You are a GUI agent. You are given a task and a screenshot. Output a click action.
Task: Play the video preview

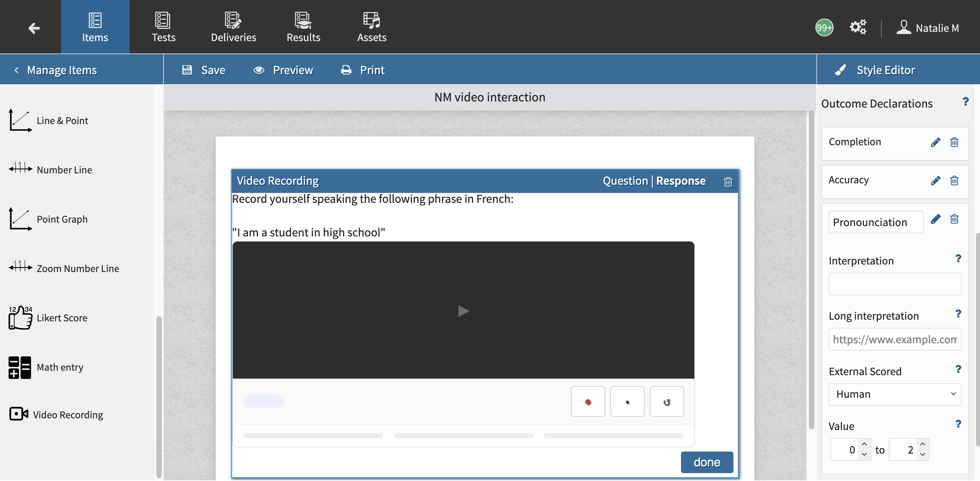click(463, 311)
